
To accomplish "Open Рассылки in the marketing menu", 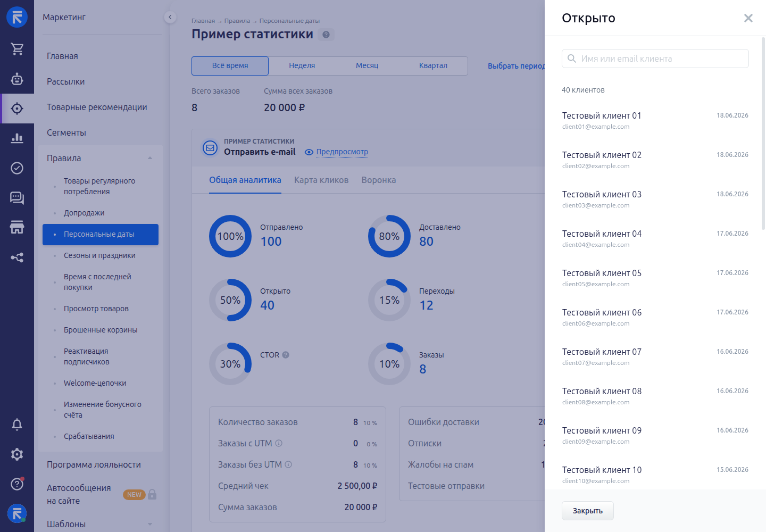I will pyautogui.click(x=66, y=81).
